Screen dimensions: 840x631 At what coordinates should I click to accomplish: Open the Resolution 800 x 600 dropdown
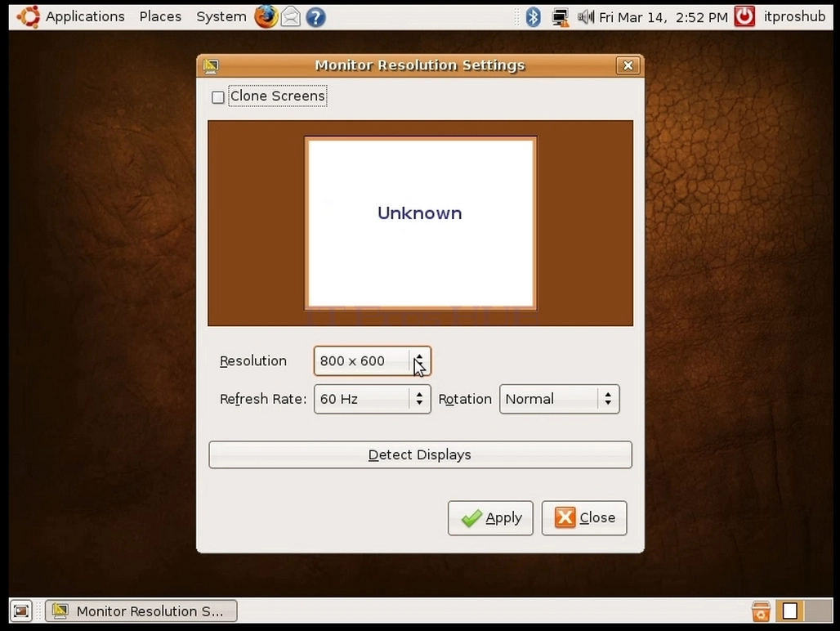[x=373, y=361]
